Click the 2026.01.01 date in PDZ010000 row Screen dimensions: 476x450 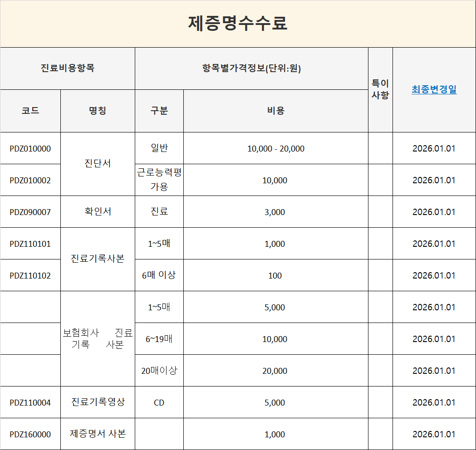(x=434, y=148)
